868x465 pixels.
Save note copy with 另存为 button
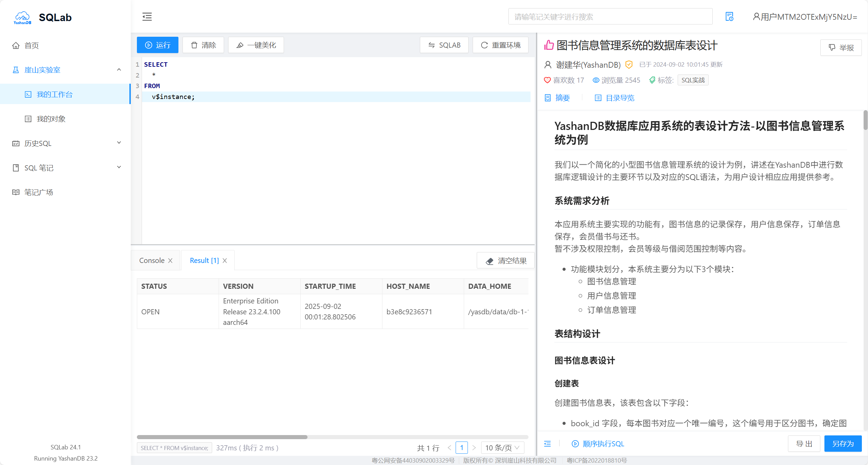pyautogui.click(x=843, y=444)
